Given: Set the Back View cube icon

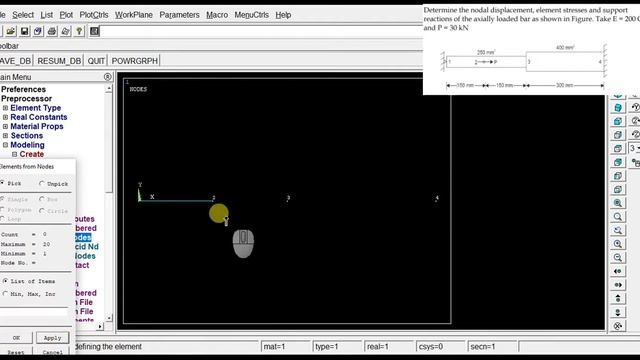Looking at the screenshot, I should tap(618, 162).
